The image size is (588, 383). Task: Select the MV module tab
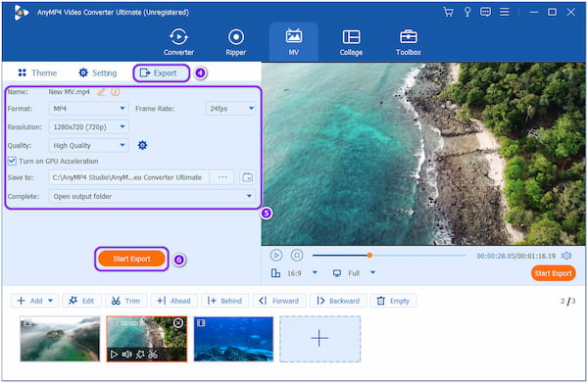tap(294, 42)
